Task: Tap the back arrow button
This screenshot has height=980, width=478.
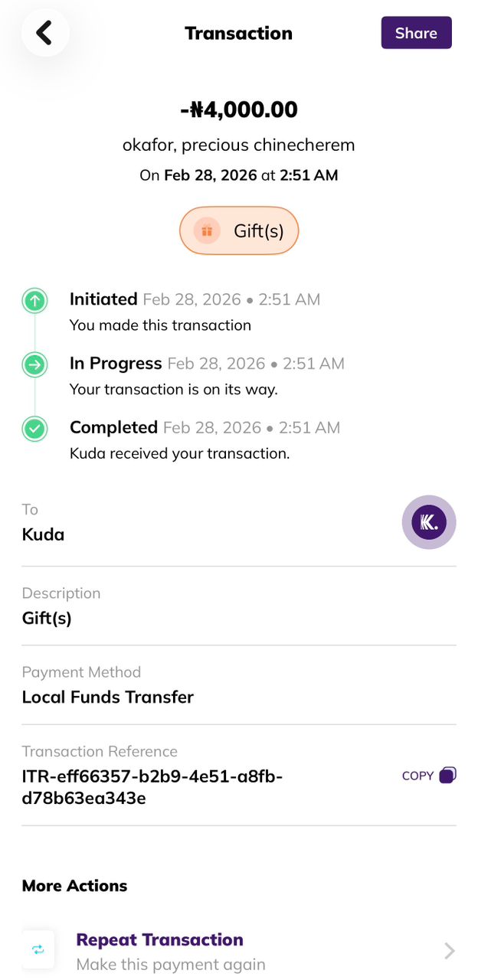Action: (44, 33)
